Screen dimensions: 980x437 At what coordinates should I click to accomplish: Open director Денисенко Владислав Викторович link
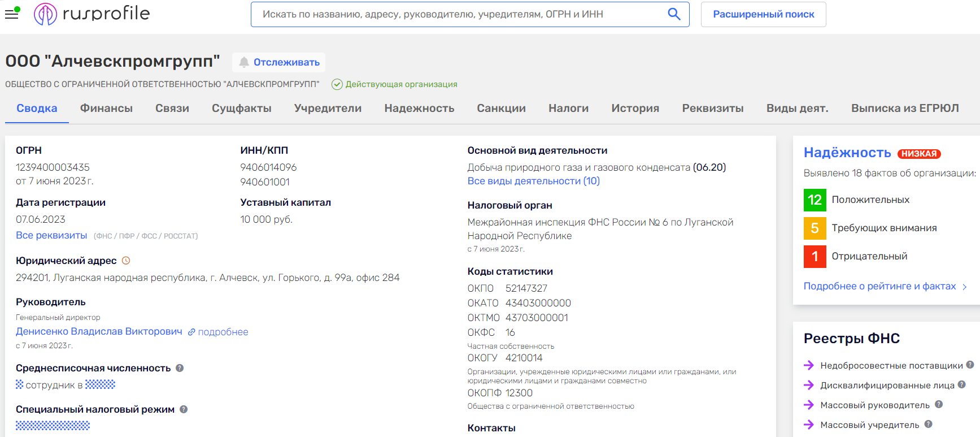[99, 331]
